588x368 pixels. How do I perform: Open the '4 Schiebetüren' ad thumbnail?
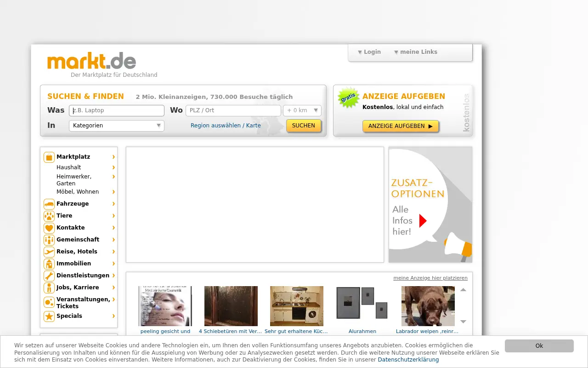pyautogui.click(x=231, y=306)
